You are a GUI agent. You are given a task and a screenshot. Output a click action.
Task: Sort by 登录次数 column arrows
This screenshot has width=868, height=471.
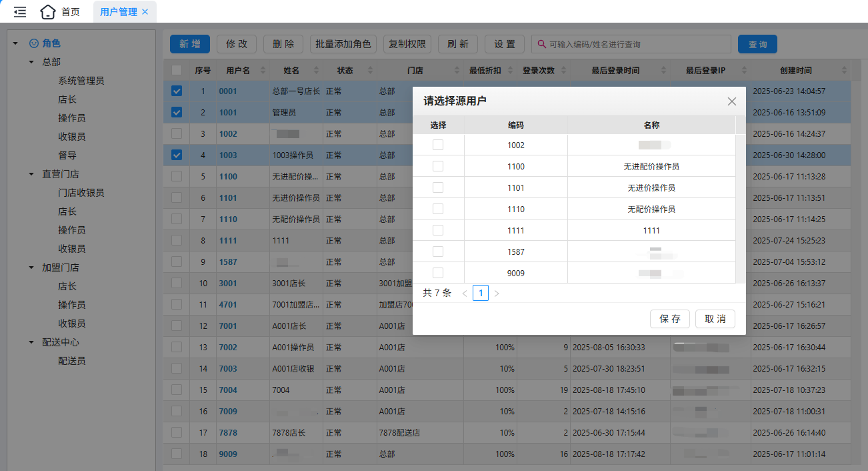coord(563,70)
